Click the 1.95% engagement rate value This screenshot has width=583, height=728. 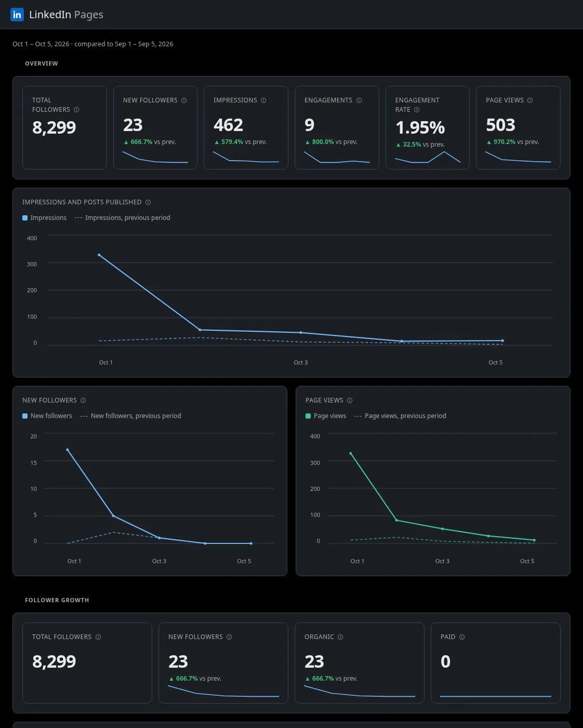tap(420, 127)
